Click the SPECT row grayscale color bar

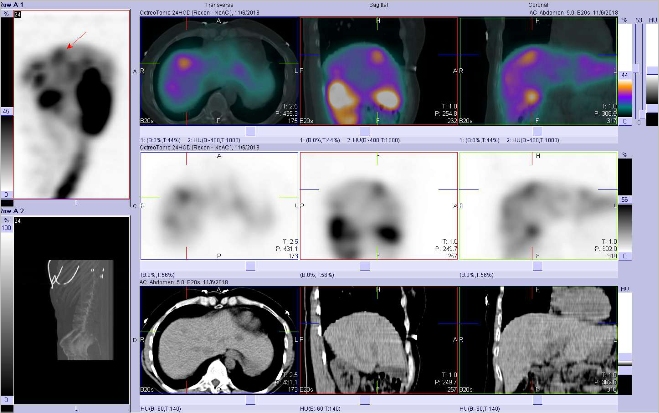pos(625,228)
